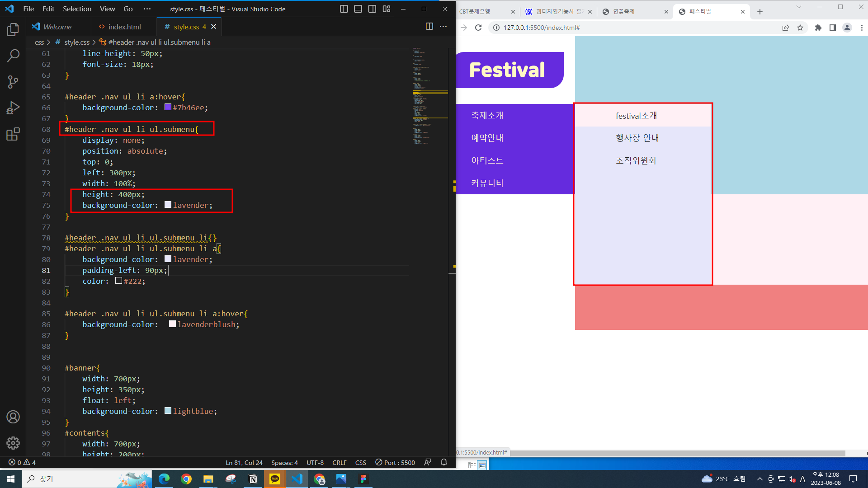Click the 행사장 안내 submenu link
This screenshot has width=868, height=488.
pos(637,138)
